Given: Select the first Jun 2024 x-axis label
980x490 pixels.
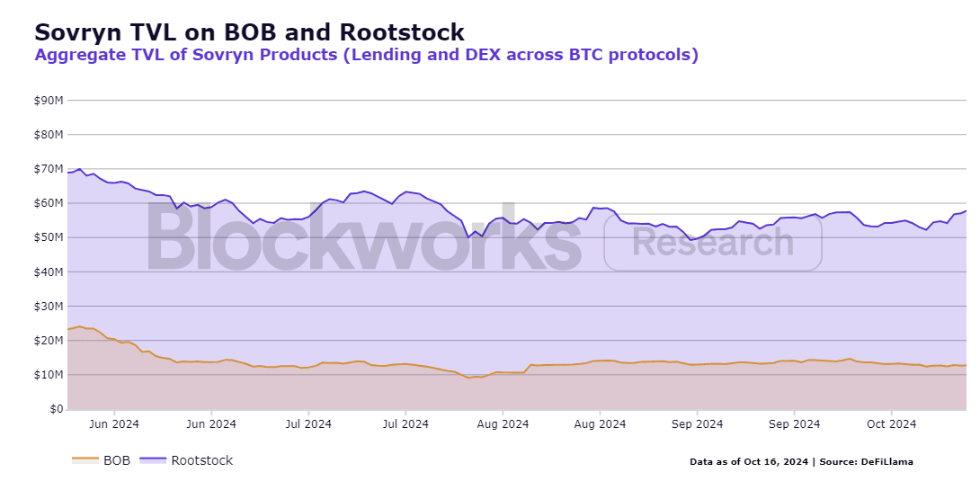Looking at the screenshot, I should [x=114, y=423].
